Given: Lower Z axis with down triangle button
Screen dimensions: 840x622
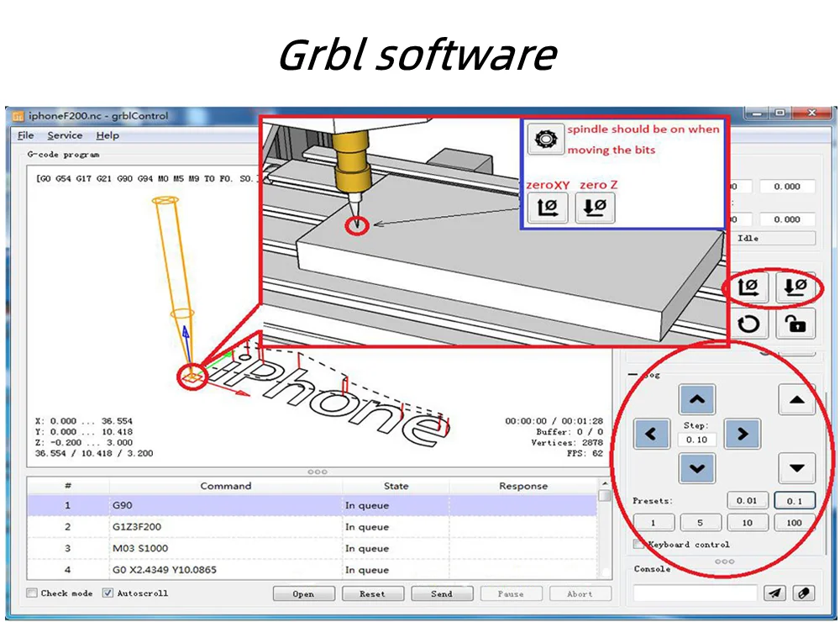Looking at the screenshot, I should 796,468.
